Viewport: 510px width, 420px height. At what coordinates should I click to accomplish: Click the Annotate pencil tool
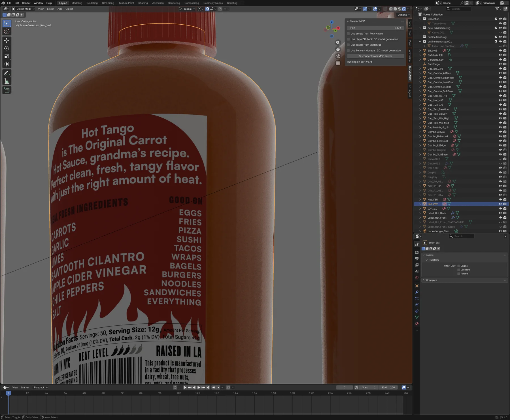pyautogui.click(x=7, y=73)
